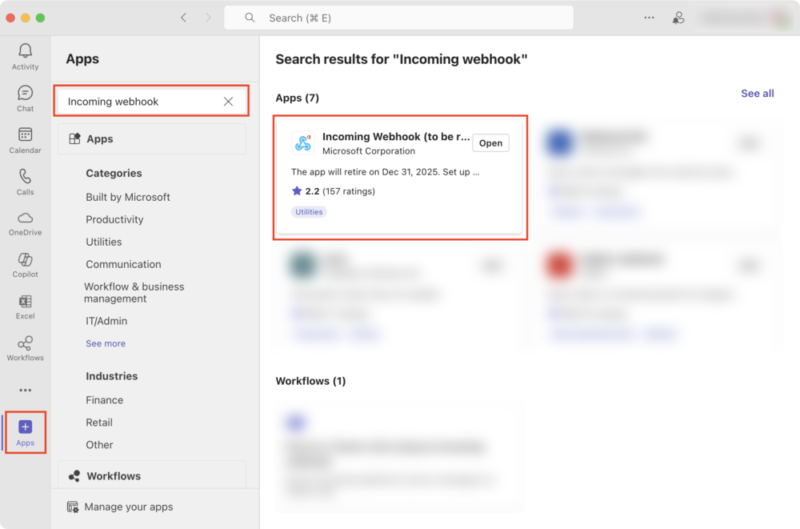Click the Incoming Webhook app logo
The height and width of the screenshot is (529, 800).
pyautogui.click(x=303, y=143)
